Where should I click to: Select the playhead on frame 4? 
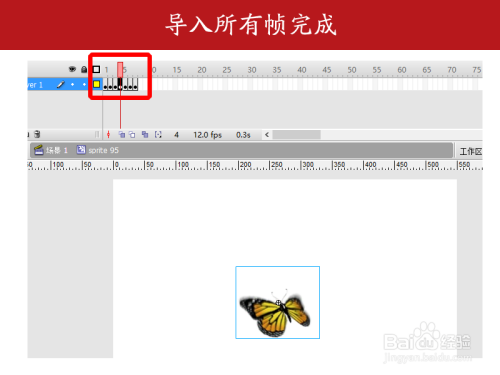point(120,70)
